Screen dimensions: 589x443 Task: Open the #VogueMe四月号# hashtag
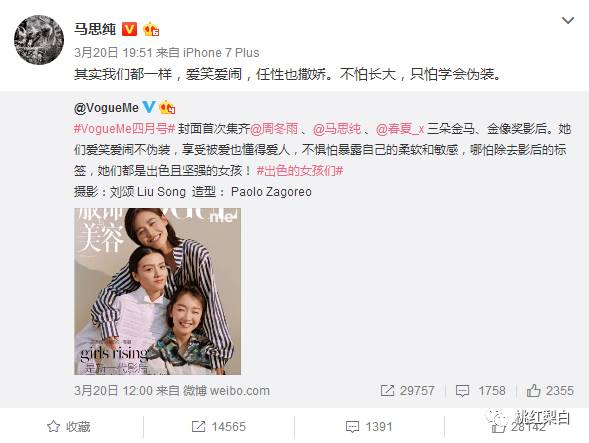click(125, 129)
